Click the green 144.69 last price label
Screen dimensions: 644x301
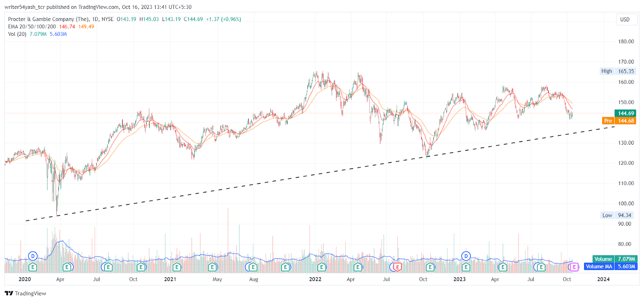(625, 113)
